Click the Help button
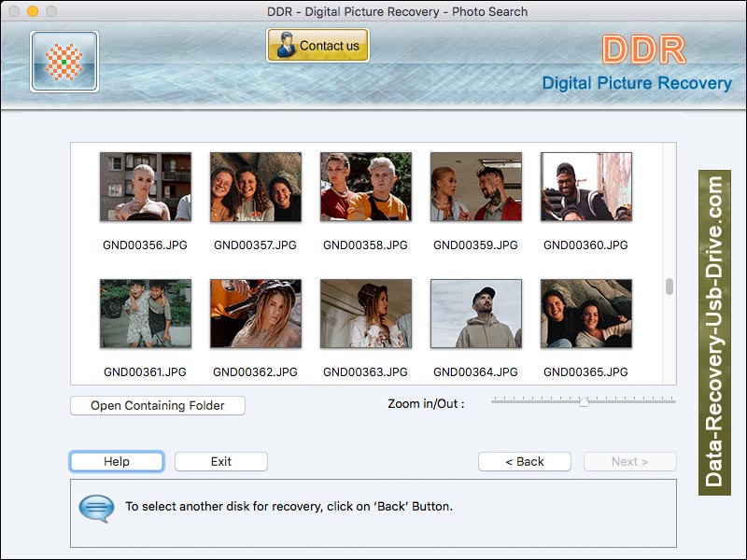747x560 pixels. click(x=117, y=461)
